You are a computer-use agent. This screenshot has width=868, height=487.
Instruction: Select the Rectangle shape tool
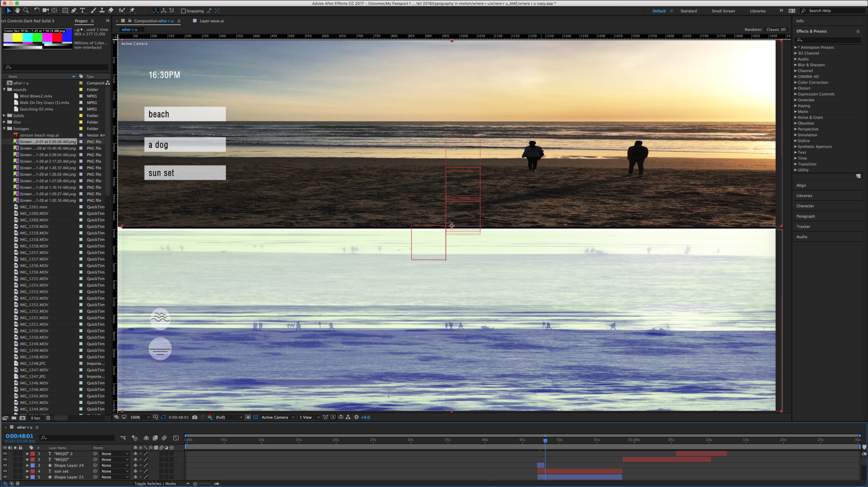pyautogui.click(x=65, y=11)
